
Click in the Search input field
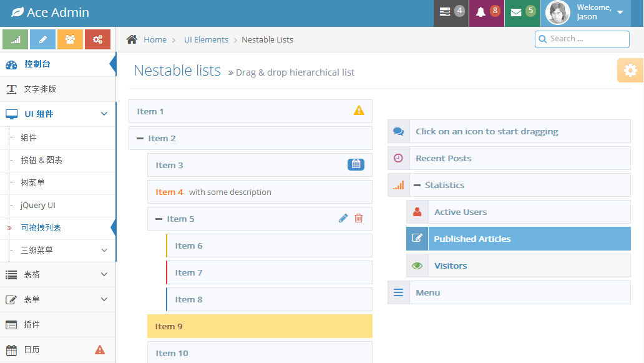587,39
